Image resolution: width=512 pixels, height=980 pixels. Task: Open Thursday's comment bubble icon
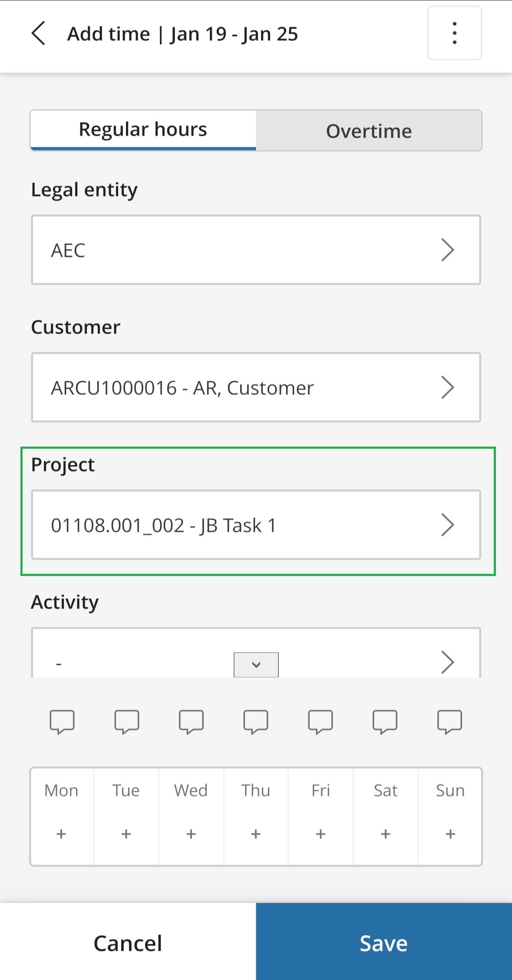click(256, 722)
